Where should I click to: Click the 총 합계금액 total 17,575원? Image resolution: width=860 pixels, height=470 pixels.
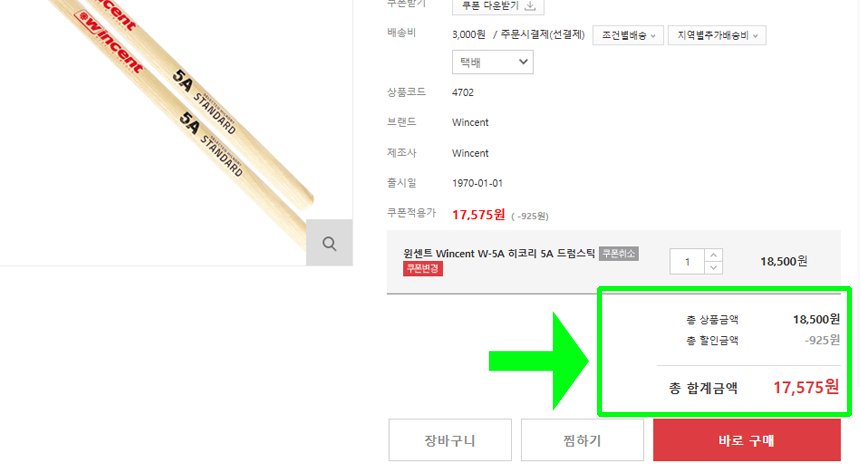[806, 387]
